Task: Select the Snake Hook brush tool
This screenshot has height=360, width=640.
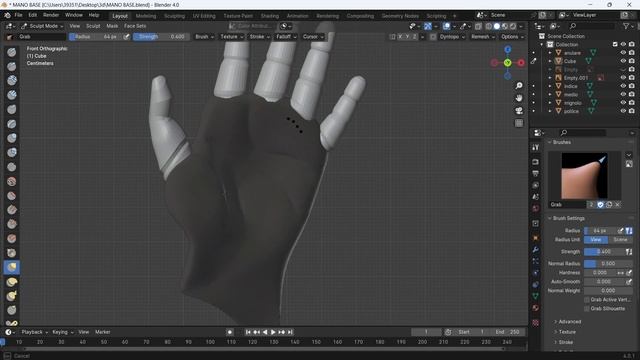Action: tap(12, 296)
